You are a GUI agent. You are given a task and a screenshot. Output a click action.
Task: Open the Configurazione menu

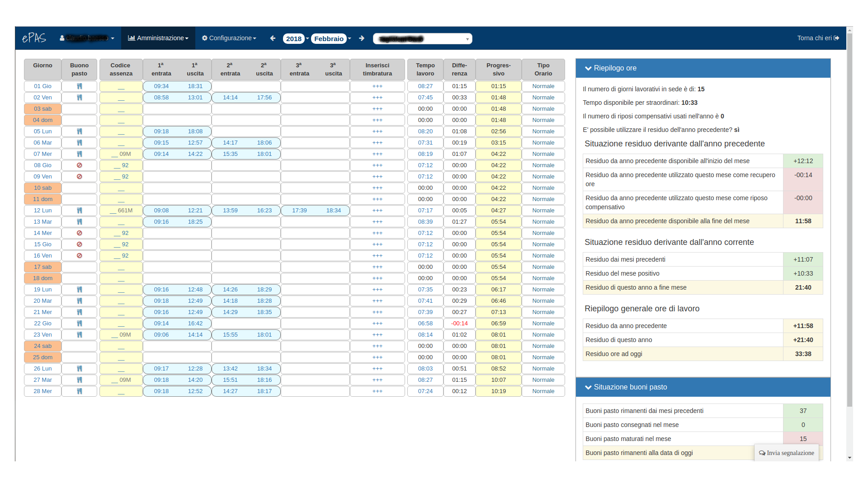click(229, 38)
